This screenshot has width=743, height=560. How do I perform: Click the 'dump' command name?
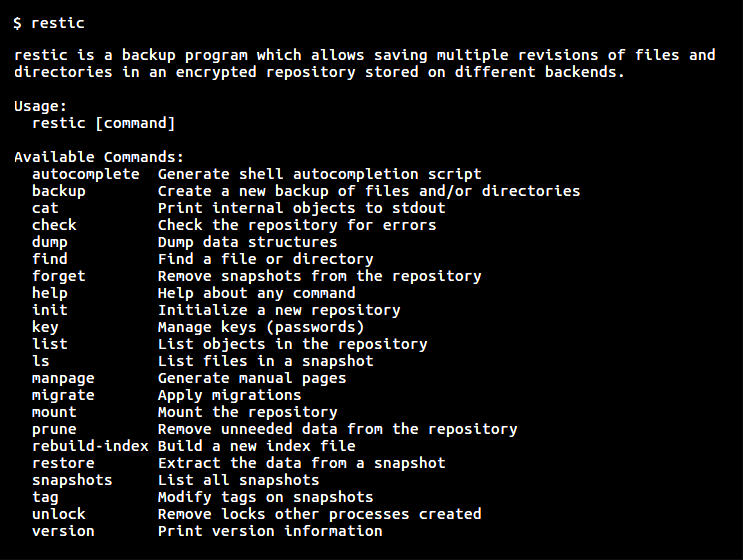(49, 242)
